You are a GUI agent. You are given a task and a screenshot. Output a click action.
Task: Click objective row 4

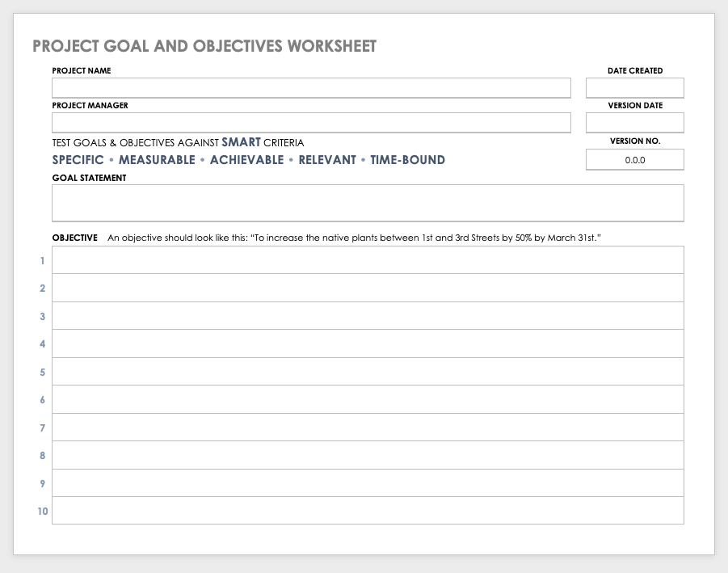click(368, 343)
